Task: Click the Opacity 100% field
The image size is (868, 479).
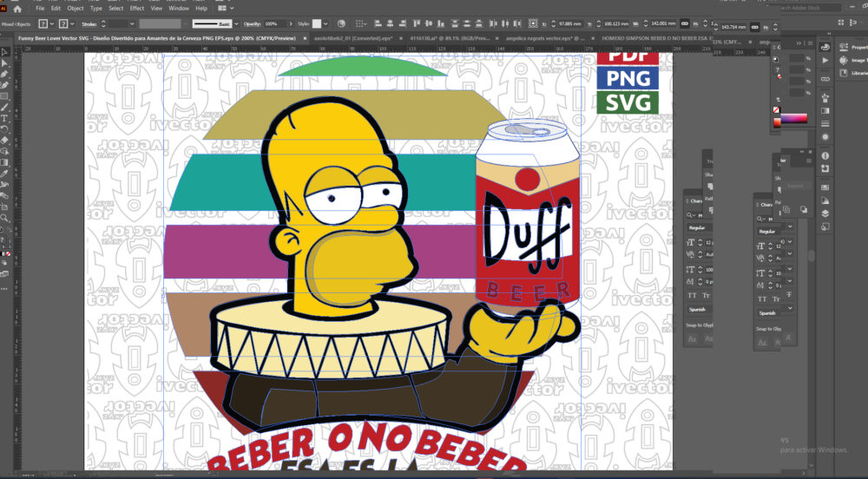Action: click(275, 23)
